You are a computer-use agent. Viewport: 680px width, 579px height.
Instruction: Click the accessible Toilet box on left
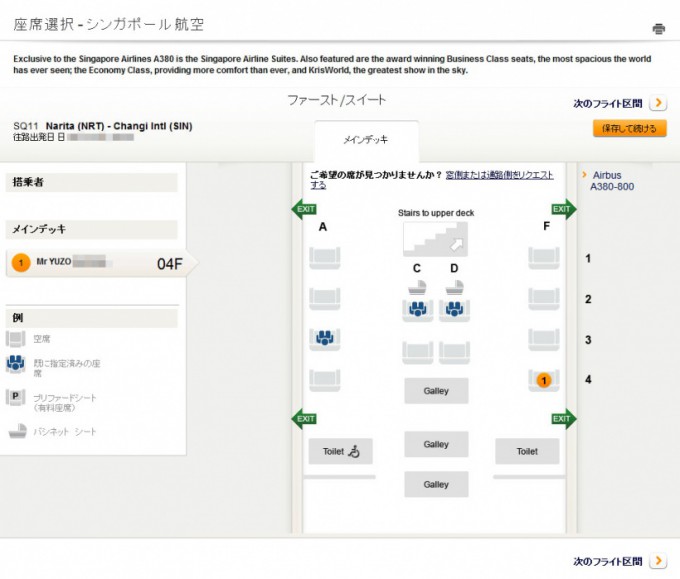[340, 451]
